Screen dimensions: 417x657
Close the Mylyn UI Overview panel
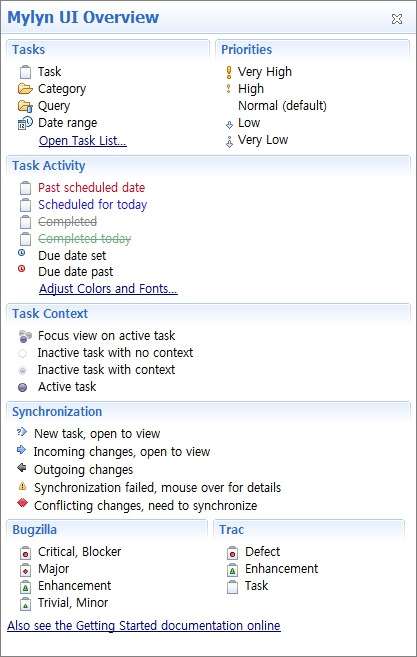click(x=396, y=19)
